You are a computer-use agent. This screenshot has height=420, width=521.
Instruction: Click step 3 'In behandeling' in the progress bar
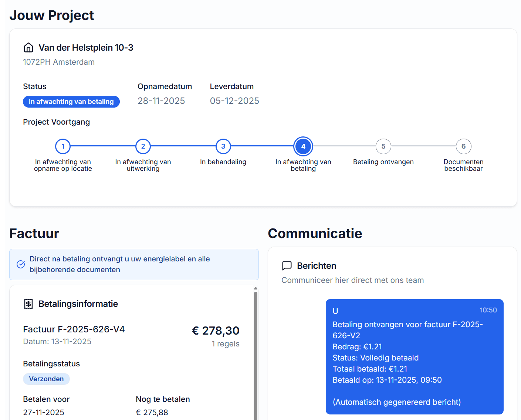tap(223, 146)
